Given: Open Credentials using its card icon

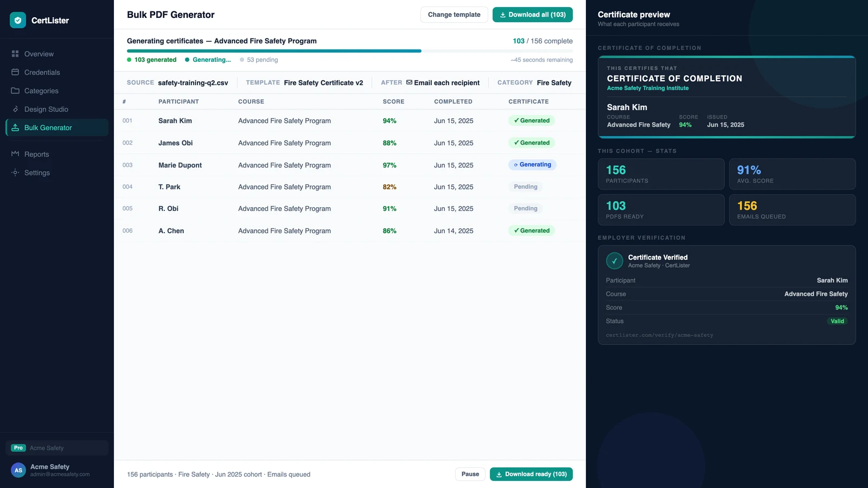Looking at the screenshot, I should pyautogui.click(x=15, y=72).
